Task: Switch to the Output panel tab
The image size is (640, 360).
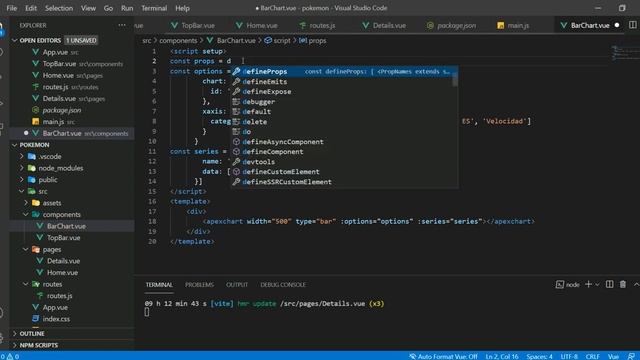Action: pos(237,285)
